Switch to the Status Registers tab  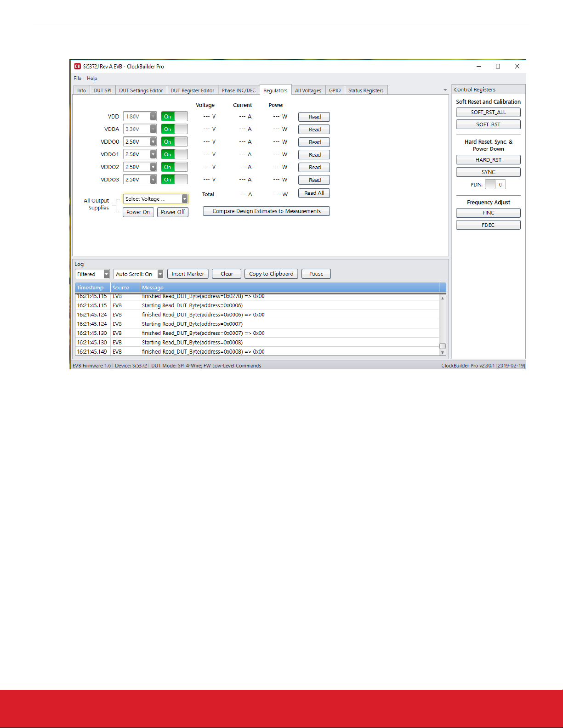click(366, 90)
